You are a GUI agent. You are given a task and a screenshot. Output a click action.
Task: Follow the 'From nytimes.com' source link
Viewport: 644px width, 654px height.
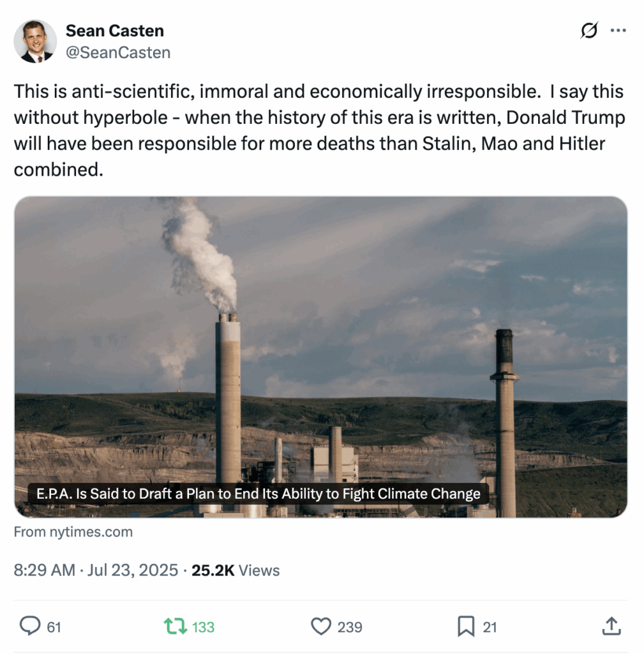(x=73, y=532)
